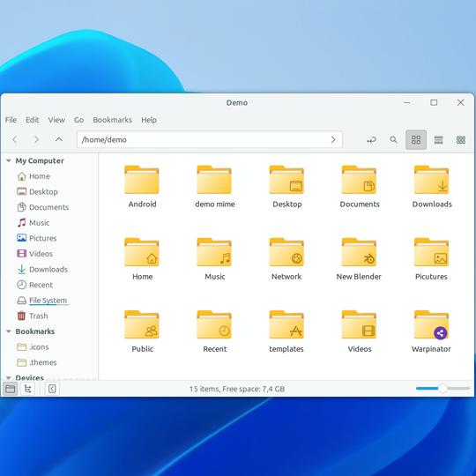
Task: Click the /home/demo path field
Action: [210, 139]
